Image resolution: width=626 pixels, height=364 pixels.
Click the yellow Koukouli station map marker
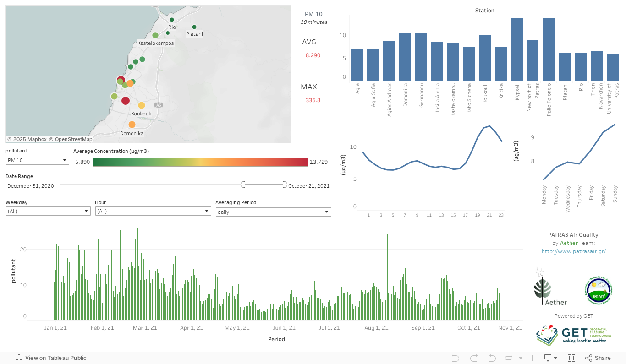pos(142,105)
